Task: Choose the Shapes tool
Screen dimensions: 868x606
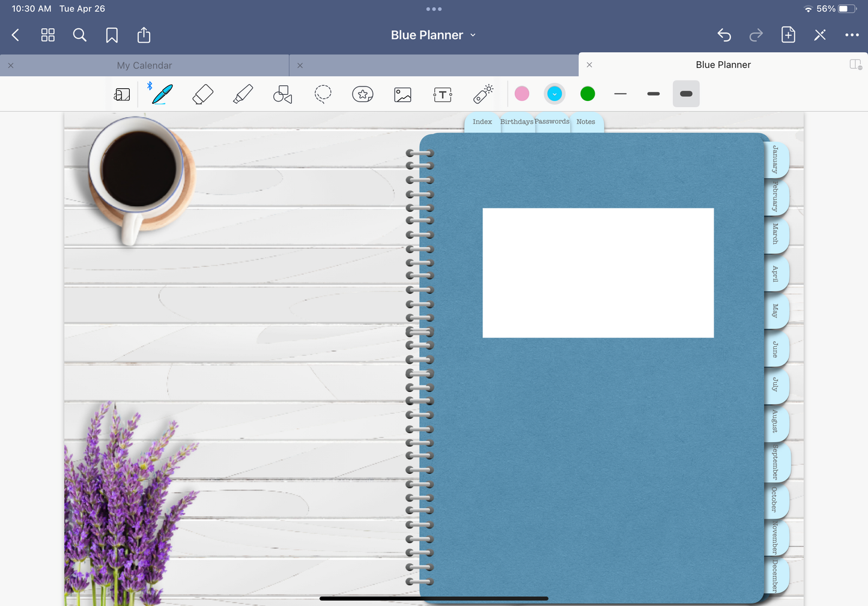Action: tap(282, 94)
